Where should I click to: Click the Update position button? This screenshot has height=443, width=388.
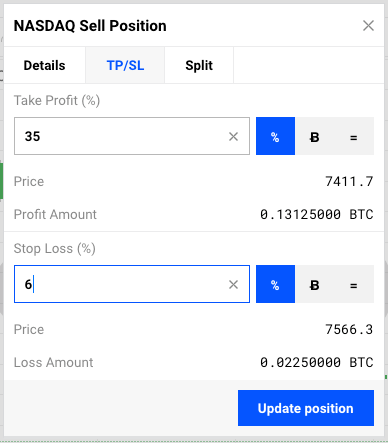point(306,408)
